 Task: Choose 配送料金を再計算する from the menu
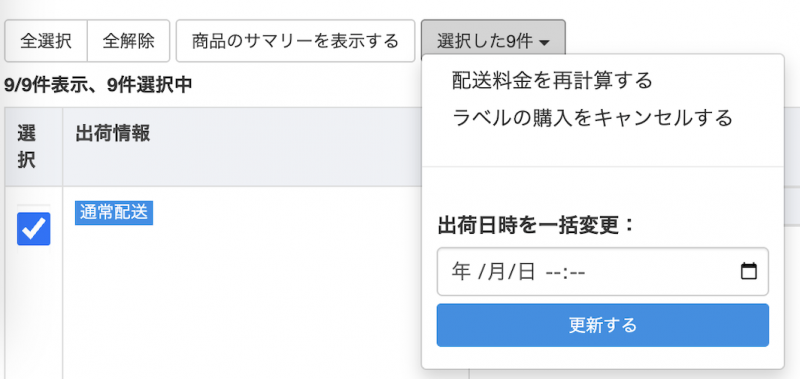point(552,81)
